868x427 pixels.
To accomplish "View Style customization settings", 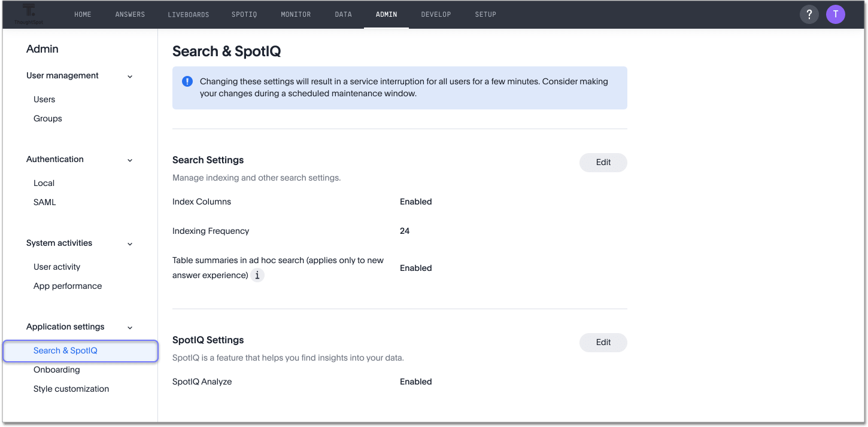I will pos(71,389).
